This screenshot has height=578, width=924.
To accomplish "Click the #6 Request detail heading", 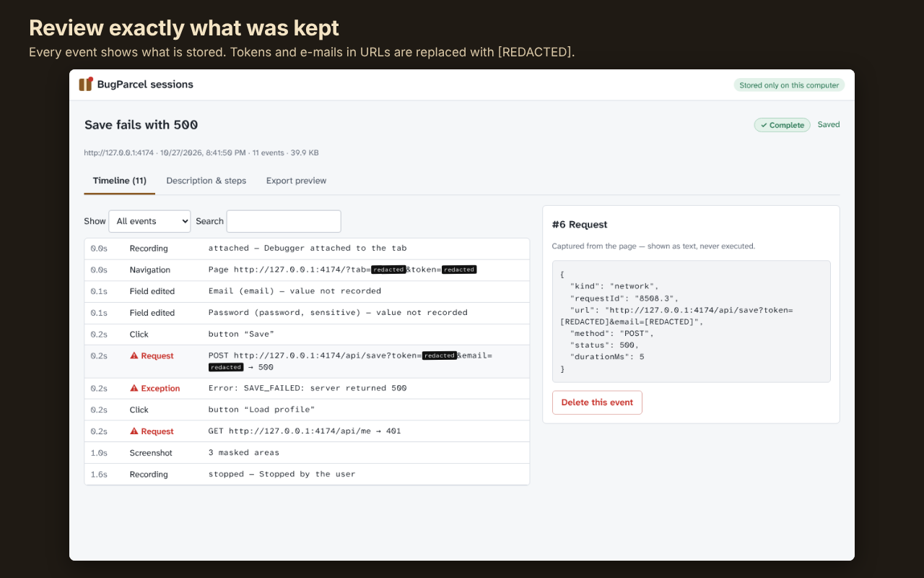I will coord(580,225).
